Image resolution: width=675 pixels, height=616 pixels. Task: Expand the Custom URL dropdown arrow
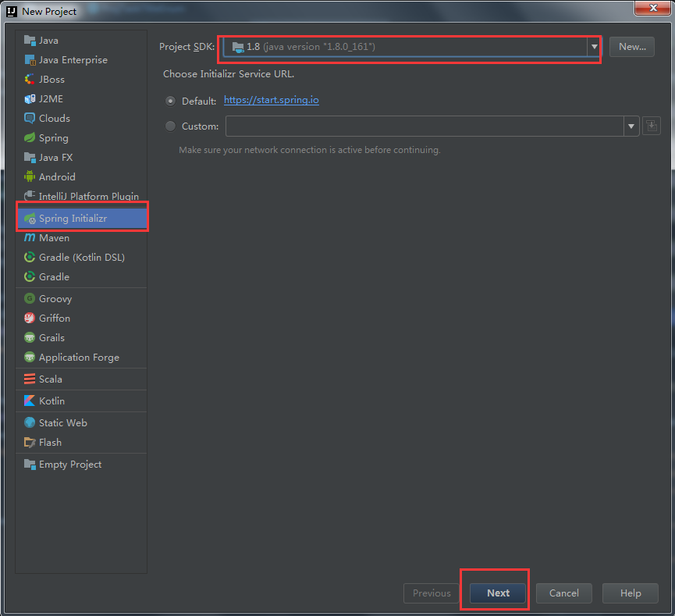coord(631,126)
